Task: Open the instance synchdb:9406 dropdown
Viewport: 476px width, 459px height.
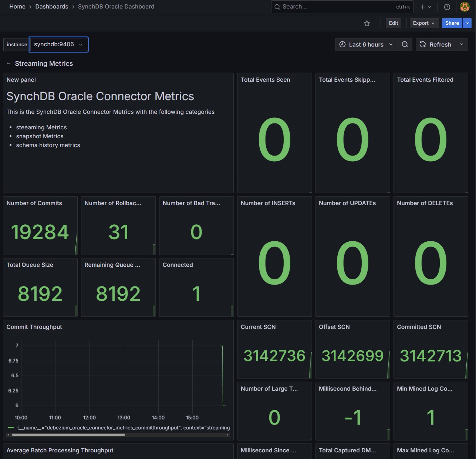Action: (58, 44)
